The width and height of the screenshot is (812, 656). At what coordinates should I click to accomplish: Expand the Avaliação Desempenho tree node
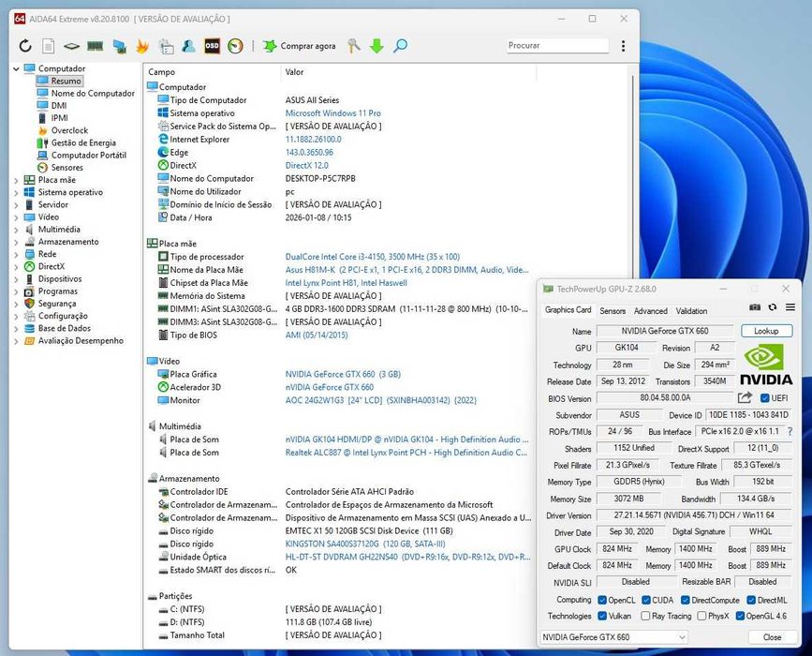click(16, 341)
